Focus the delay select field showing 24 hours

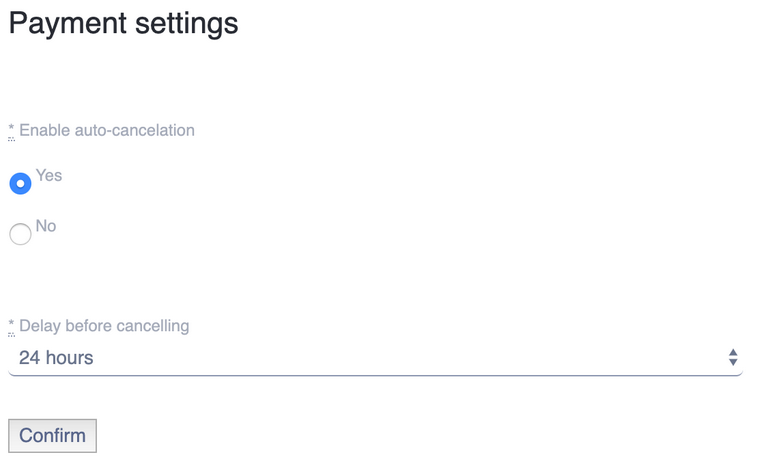(375, 358)
